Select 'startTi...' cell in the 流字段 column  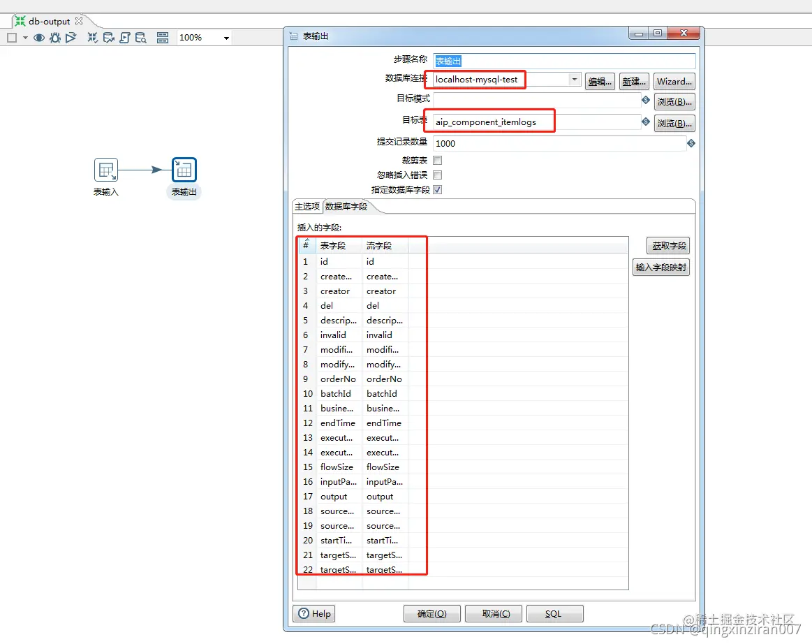click(385, 541)
